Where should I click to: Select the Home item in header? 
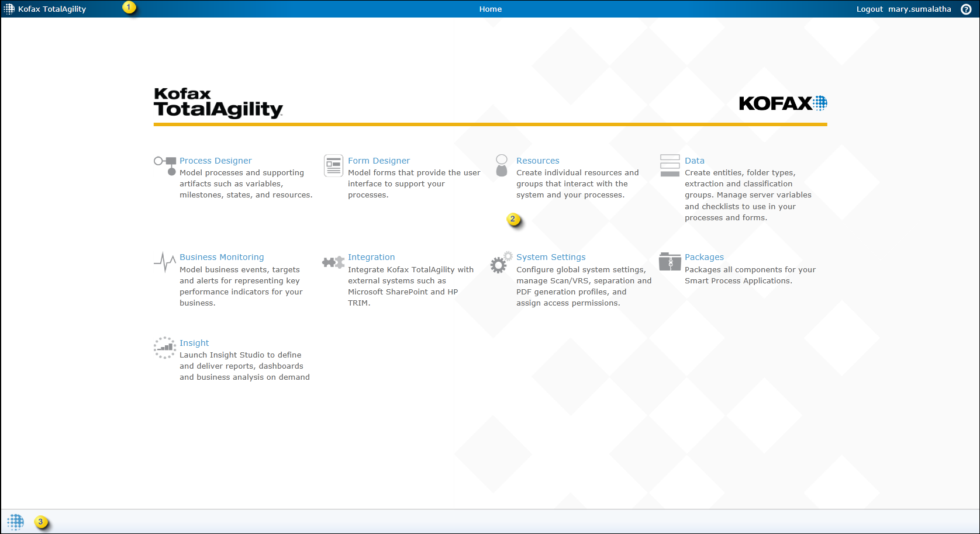point(490,9)
